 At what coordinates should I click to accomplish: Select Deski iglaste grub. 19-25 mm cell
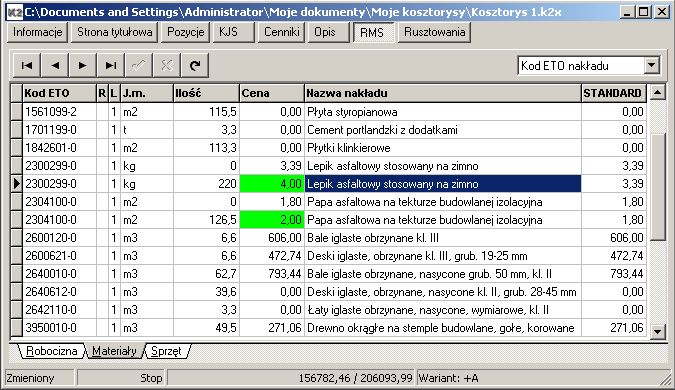(443, 256)
